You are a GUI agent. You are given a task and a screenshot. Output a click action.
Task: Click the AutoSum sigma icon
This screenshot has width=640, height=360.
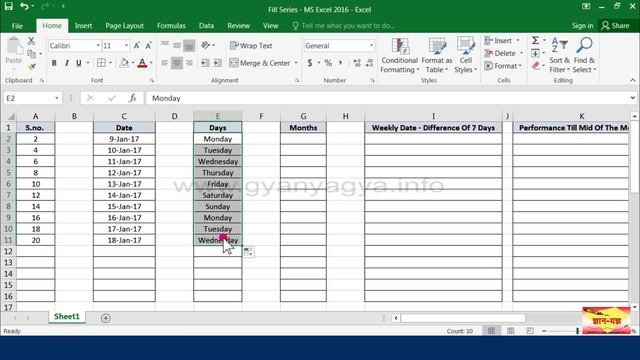pos(536,40)
